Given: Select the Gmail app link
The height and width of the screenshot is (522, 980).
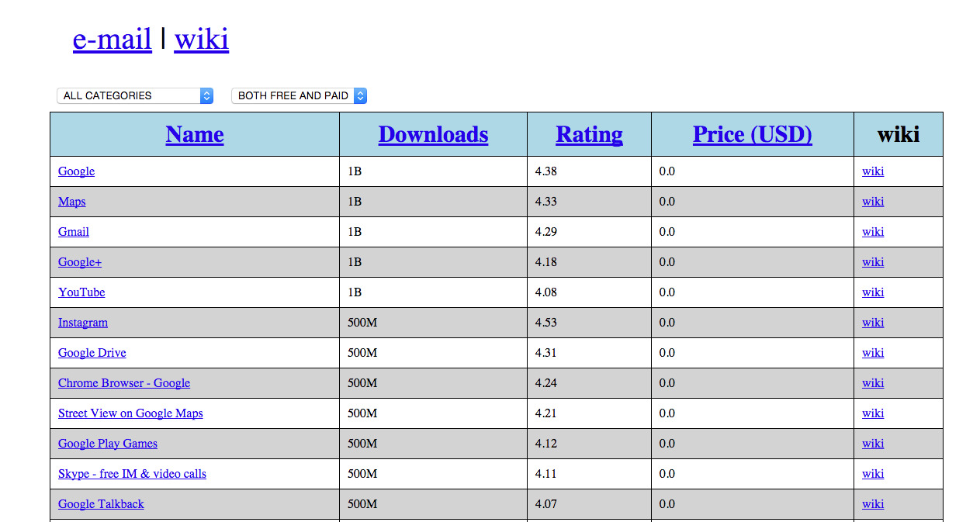Looking at the screenshot, I should (x=74, y=232).
